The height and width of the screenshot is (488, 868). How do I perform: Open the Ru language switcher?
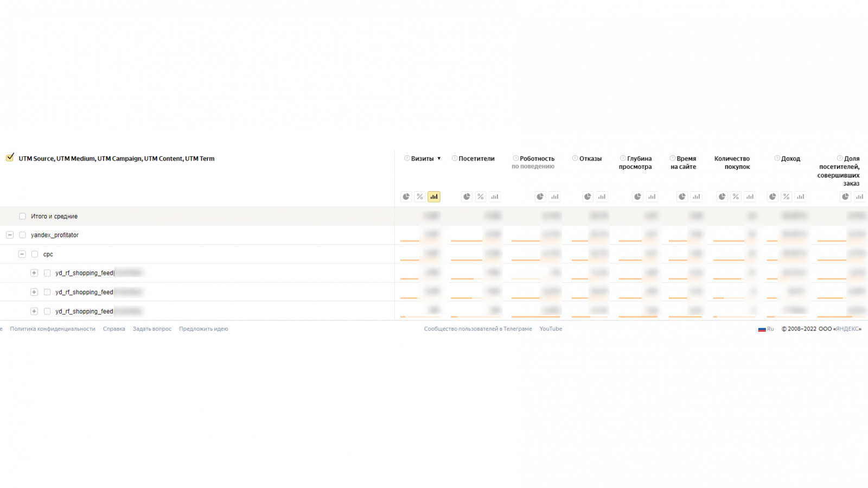(x=766, y=329)
